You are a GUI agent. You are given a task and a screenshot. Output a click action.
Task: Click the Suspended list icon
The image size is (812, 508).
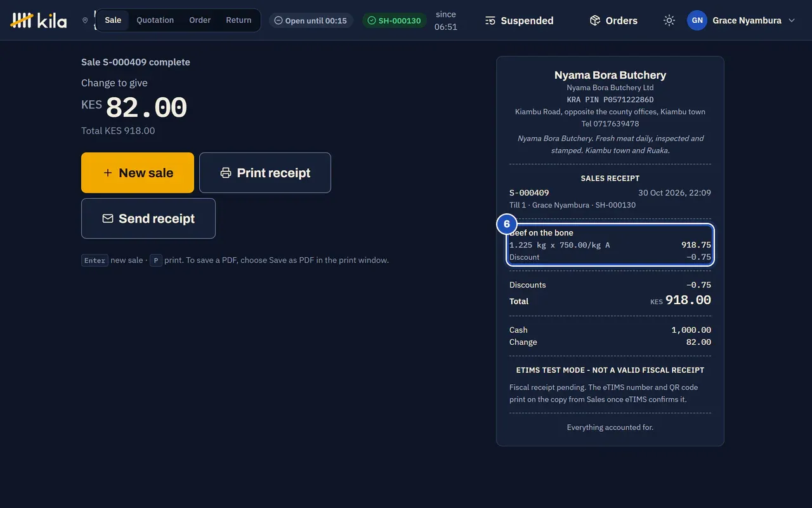tap(490, 20)
